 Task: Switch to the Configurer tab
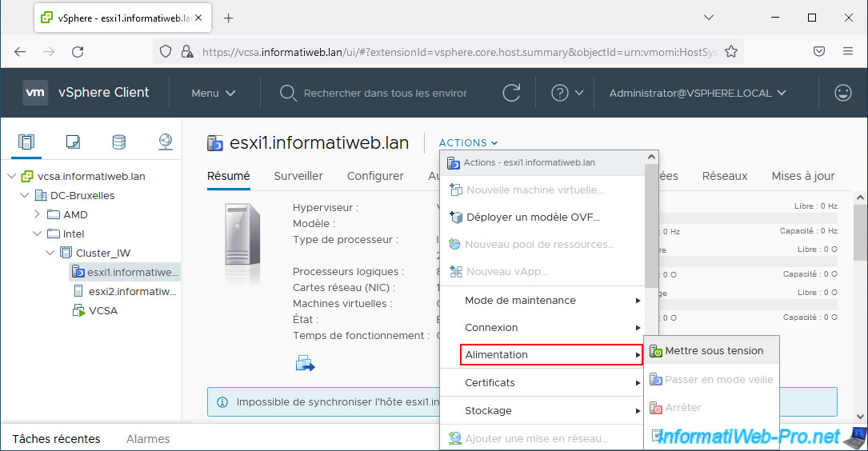(x=375, y=176)
